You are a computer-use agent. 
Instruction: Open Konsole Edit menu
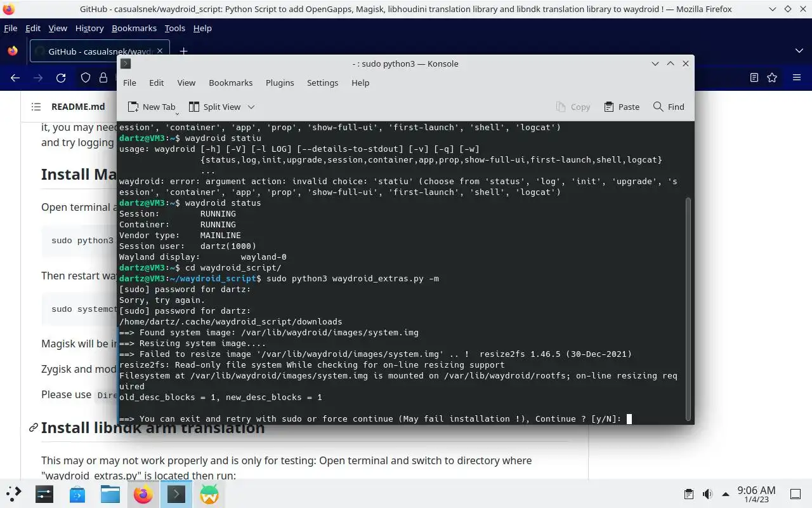(156, 83)
